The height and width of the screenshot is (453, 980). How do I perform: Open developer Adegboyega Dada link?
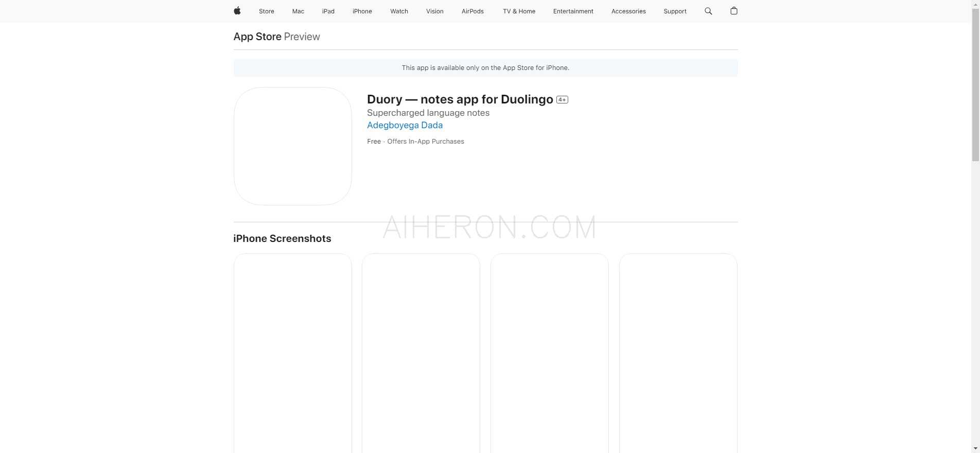pyautogui.click(x=405, y=125)
